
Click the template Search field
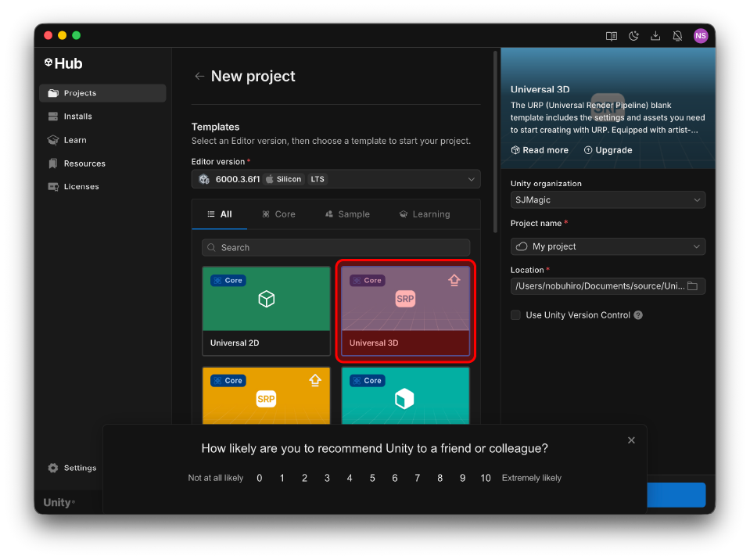point(336,248)
